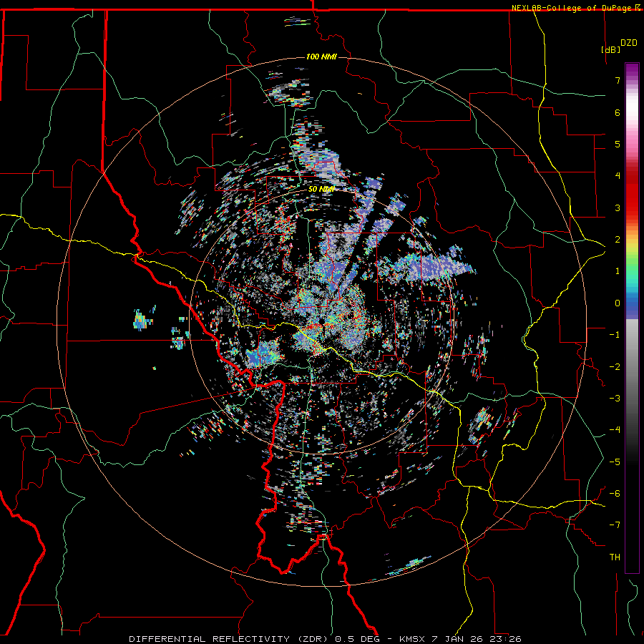Click the ZDR color scale bar

pyautogui.click(x=632, y=318)
